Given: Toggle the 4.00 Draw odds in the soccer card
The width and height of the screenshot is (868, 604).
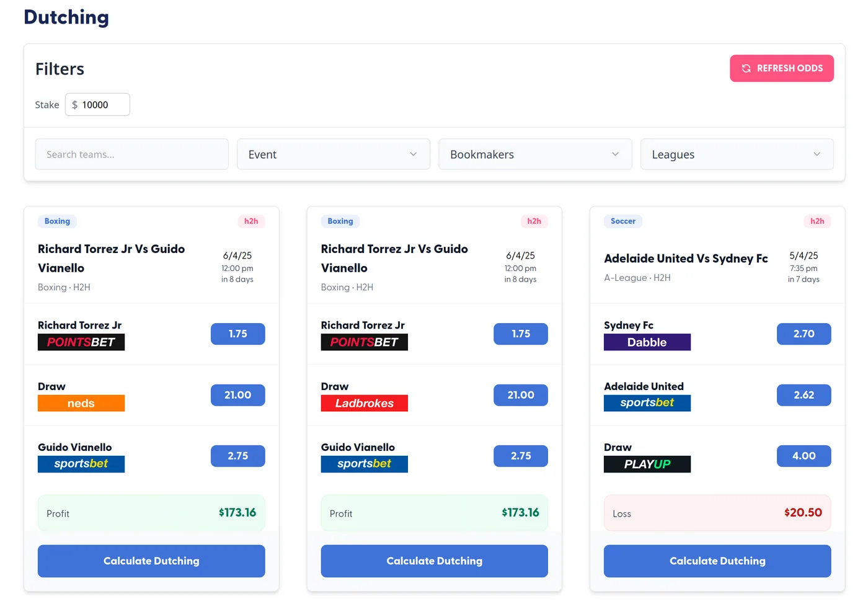Looking at the screenshot, I should [x=804, y=456].
